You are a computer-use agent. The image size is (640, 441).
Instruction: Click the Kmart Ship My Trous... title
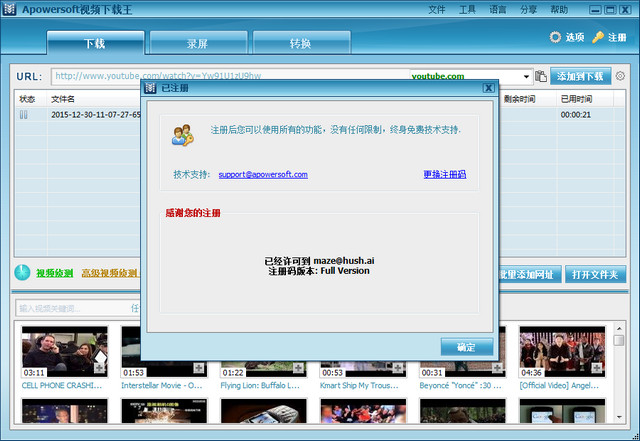click(x=359, y=385)
